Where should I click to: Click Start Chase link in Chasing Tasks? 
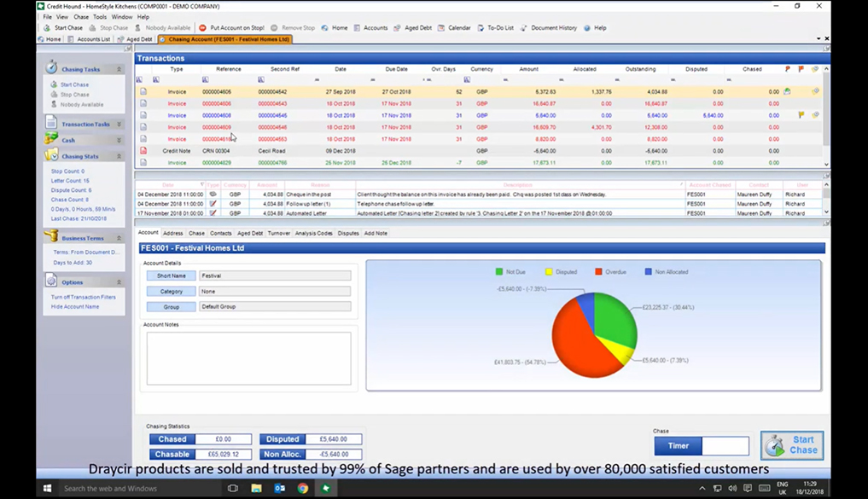(x=74, y=84)
